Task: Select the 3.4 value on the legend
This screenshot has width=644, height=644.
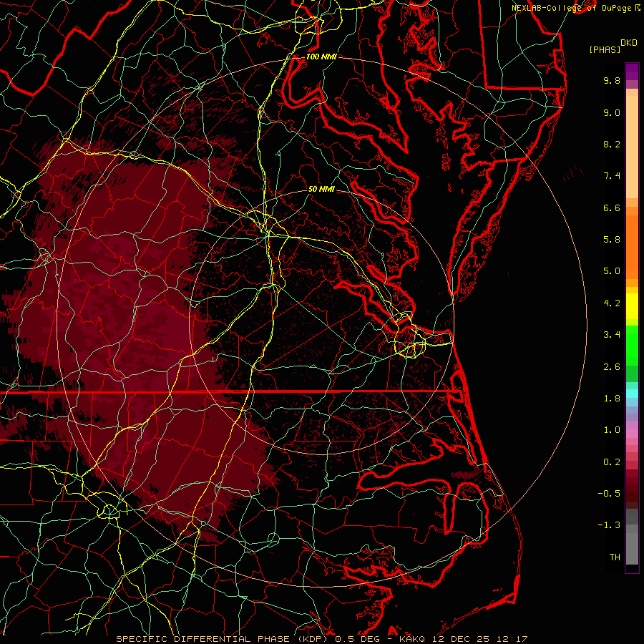Action: point(612,335)
